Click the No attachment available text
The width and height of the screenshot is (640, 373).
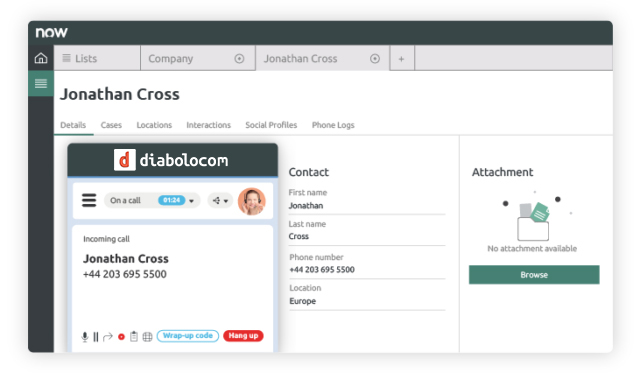[532, 249]
